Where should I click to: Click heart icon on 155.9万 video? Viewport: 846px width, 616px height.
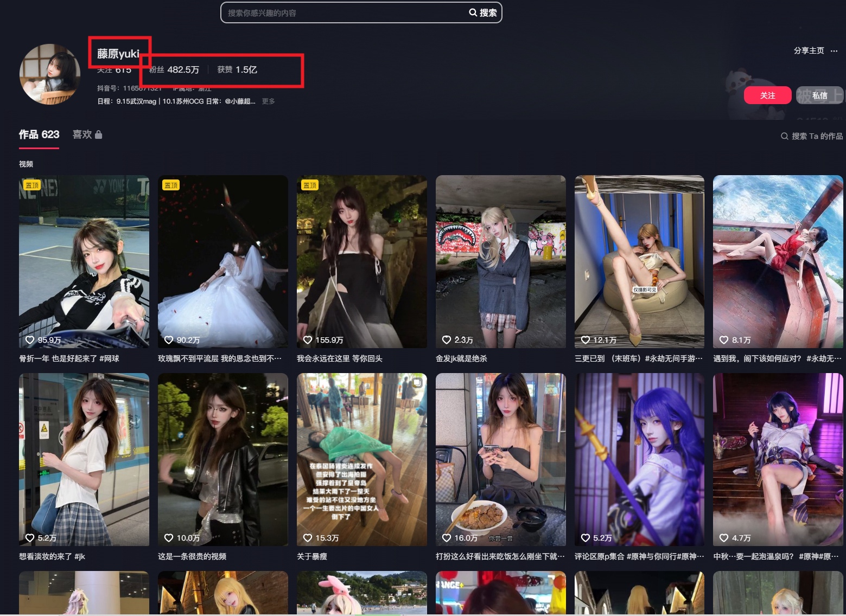click(308, 340)
